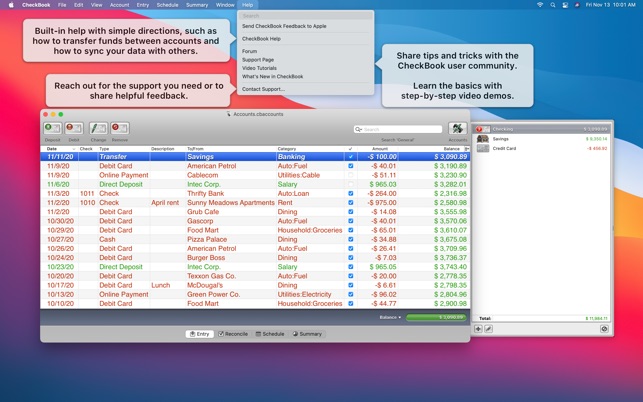The image size is (643, 402).
Task: Open the File menu
Action: pos(62,5)
